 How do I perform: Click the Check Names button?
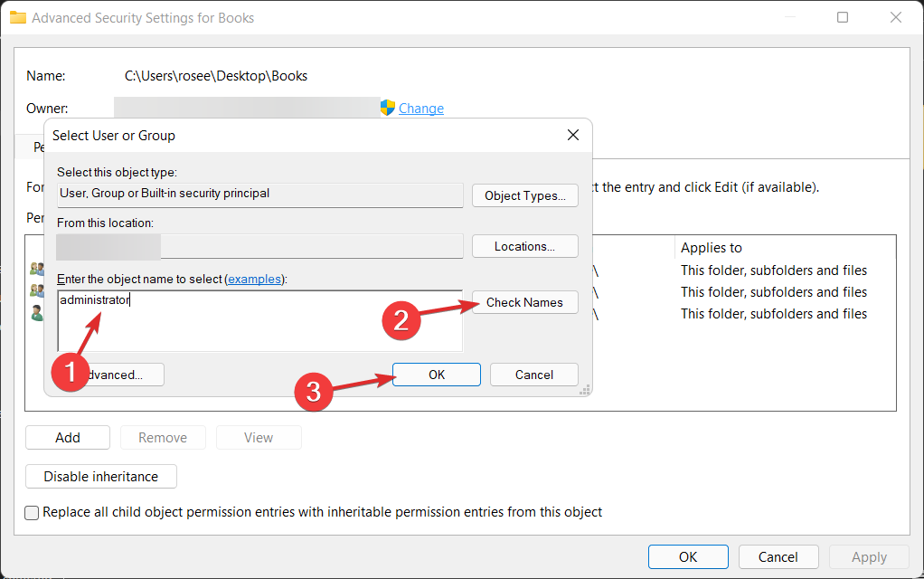click(524, 302)
